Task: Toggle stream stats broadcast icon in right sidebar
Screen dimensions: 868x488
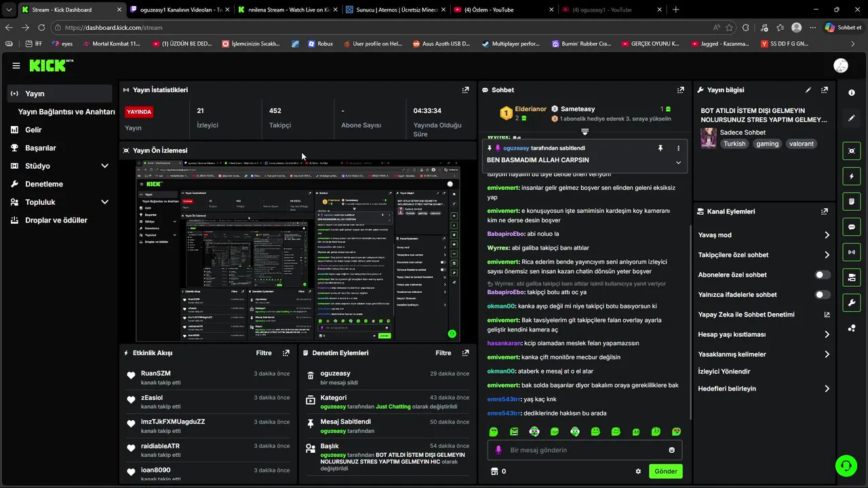Action: (852, 252)
